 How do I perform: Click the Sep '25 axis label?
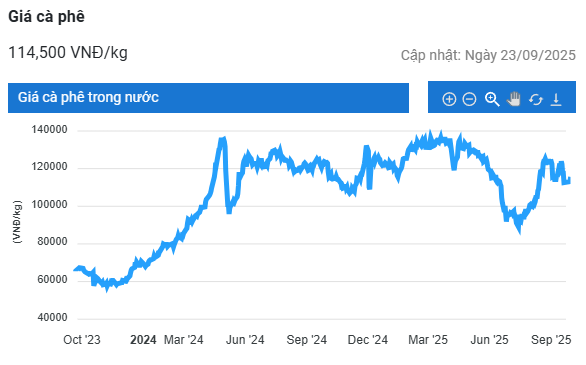(551, 340)
